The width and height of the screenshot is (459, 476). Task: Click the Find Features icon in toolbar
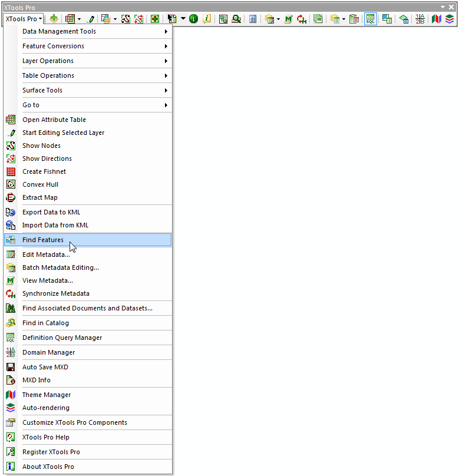click(x=387, y=19)
